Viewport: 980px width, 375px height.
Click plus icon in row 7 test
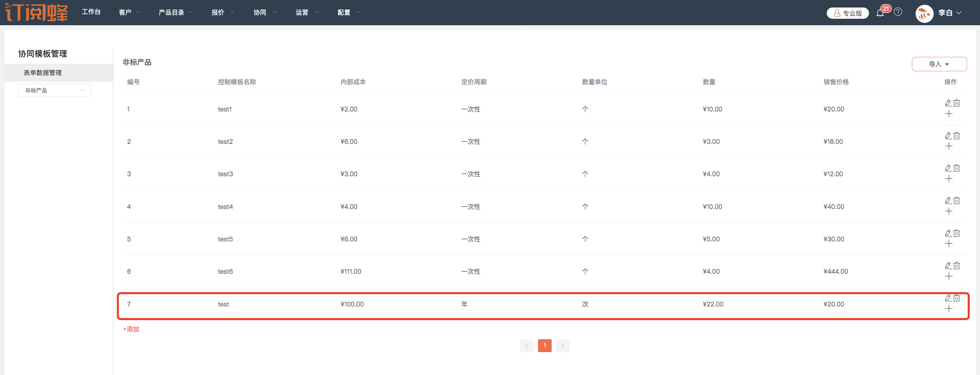[x=948, y=309]
